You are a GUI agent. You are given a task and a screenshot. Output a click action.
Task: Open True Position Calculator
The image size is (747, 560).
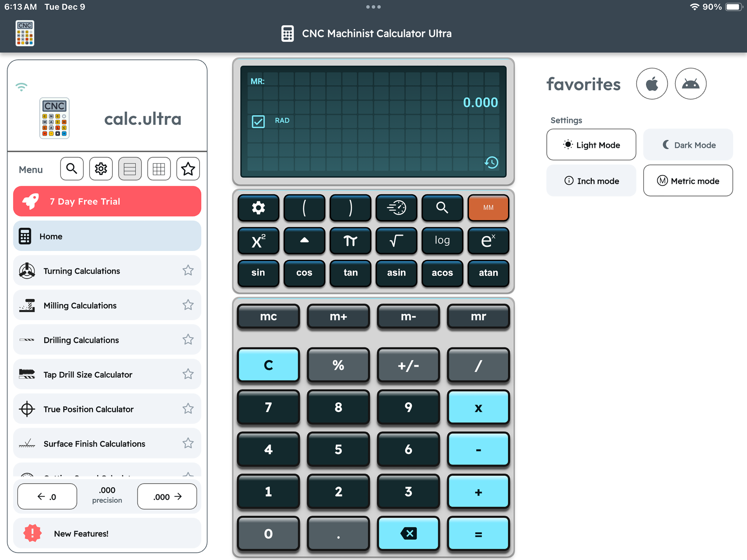tap(107, 408)
